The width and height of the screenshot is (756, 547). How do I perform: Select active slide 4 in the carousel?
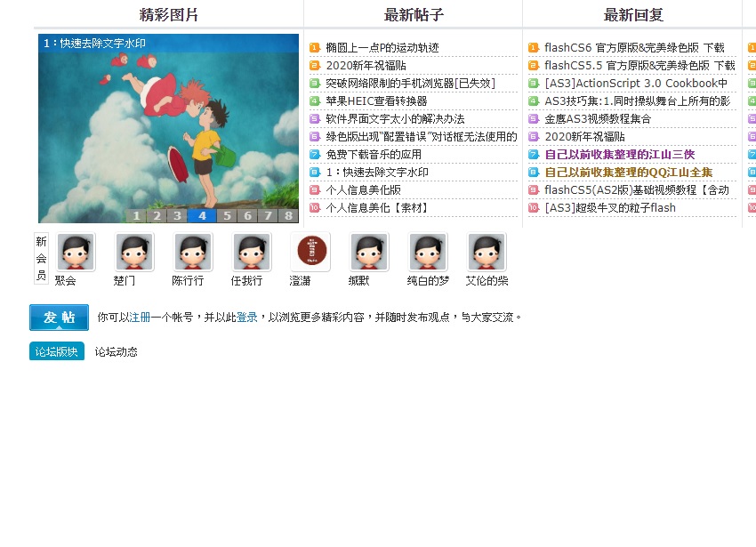point(202,215)
